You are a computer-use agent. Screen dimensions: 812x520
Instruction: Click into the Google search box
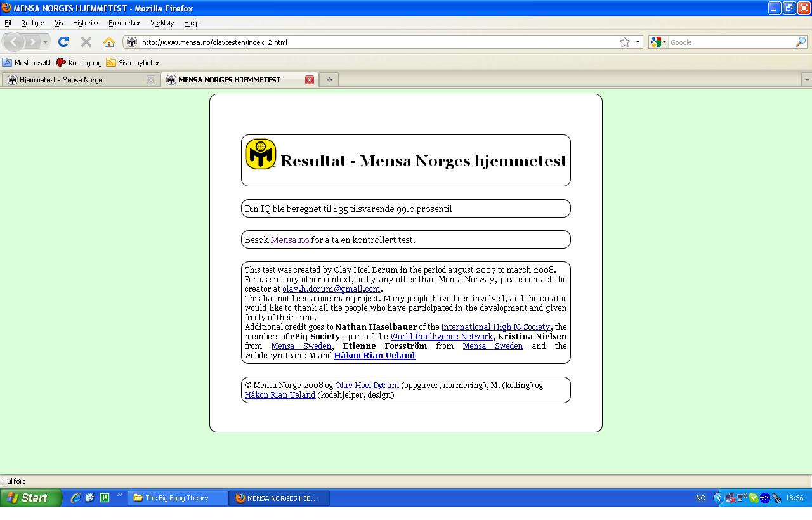point(731,42)
